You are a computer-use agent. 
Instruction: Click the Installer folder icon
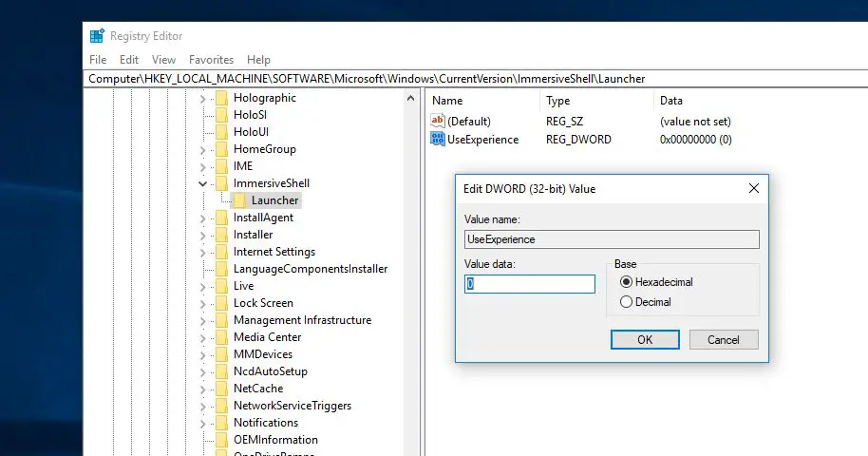click(x=221, y=235)
